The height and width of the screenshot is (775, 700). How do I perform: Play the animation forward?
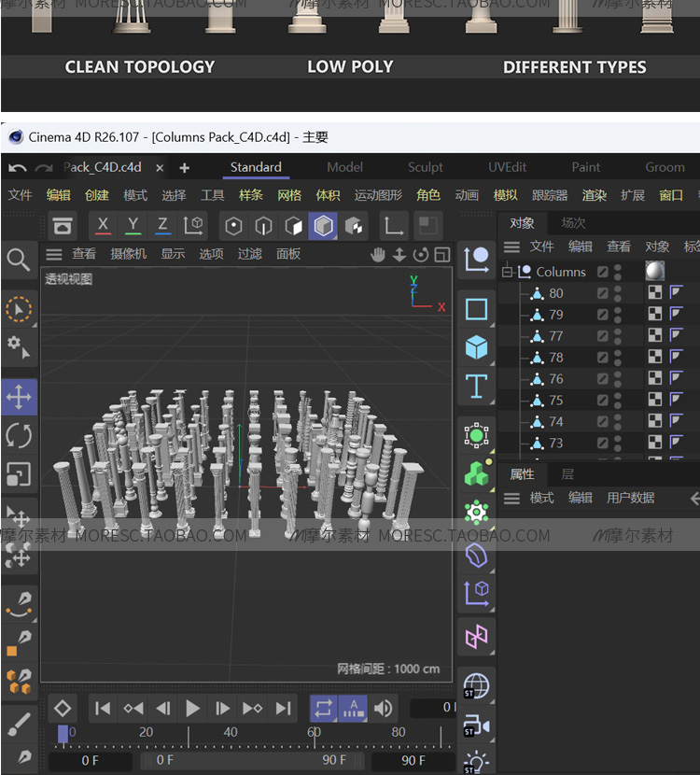[192, 709]
